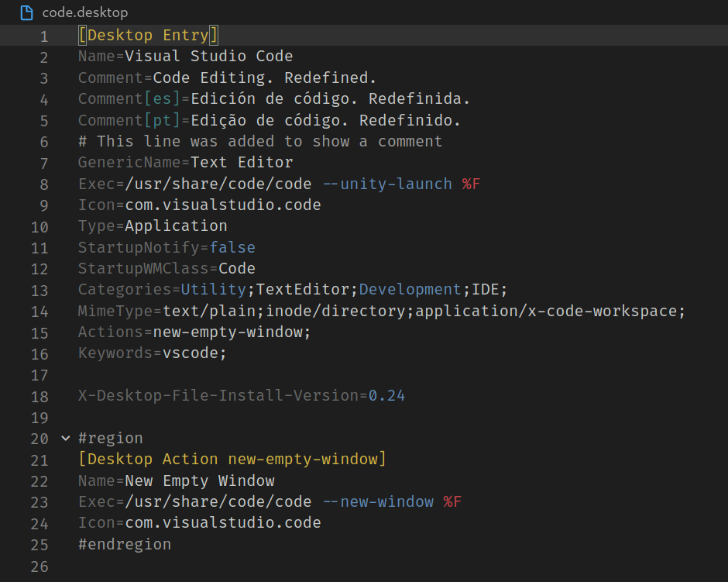Image resolution: width=728 pixels, height=582 pixels.
Task: Place cursor on [Desktop Entry] header
Action: tap(149, 36)
